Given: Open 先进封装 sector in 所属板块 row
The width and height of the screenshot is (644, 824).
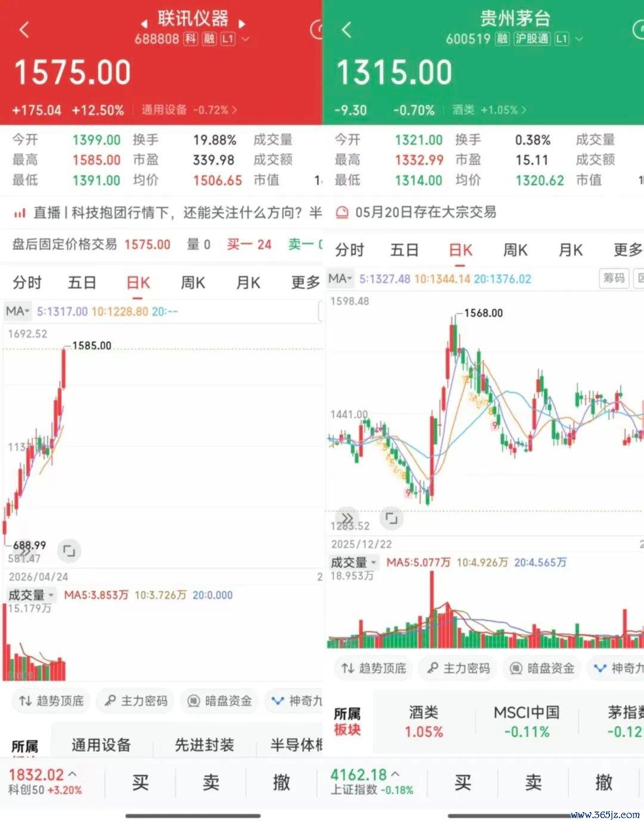Looking at the screenshot, I should (x=204, y=745).
